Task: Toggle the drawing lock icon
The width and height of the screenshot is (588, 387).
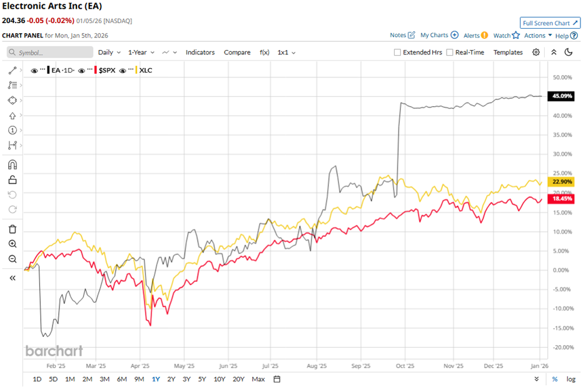Action: point(13,180)
